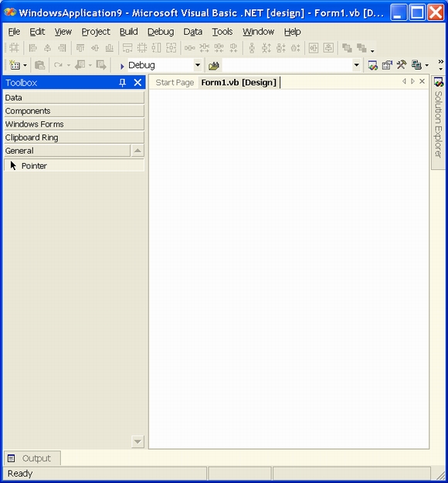Open the Build menu
This screenshot has width=448, height=483.
(128, 32)
